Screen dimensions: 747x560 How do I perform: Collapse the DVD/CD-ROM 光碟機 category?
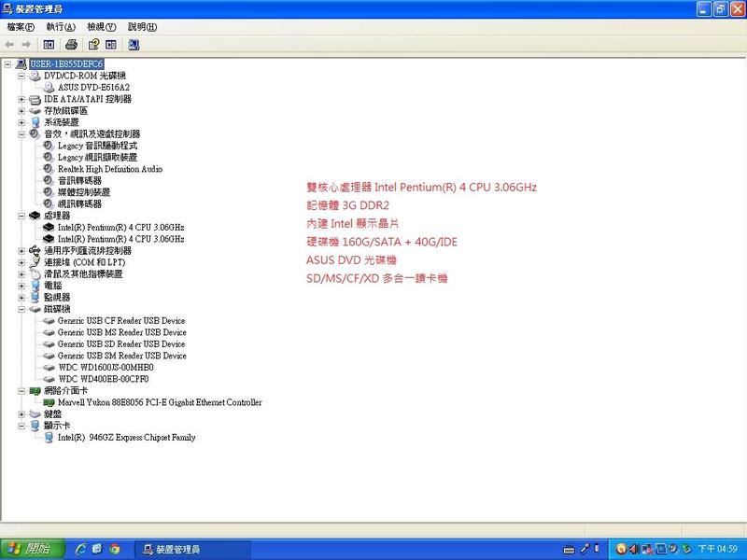21,76
